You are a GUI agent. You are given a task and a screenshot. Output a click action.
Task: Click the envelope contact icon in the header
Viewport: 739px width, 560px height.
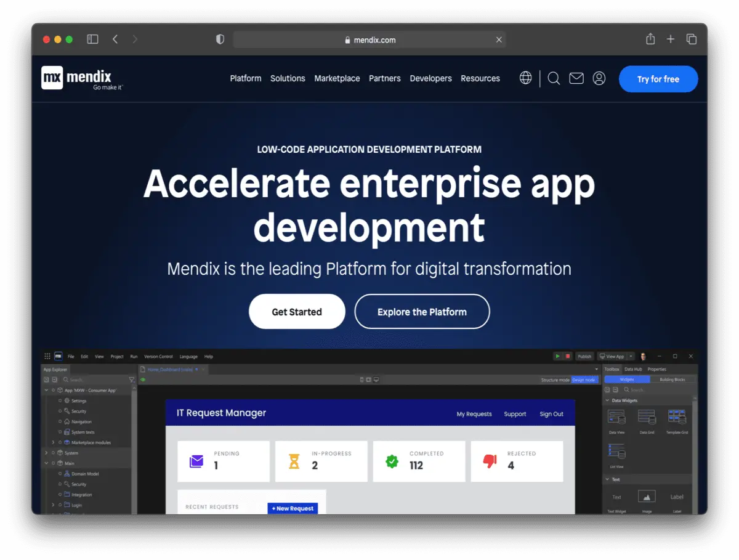pyautogui.click(x=576, y=78)
